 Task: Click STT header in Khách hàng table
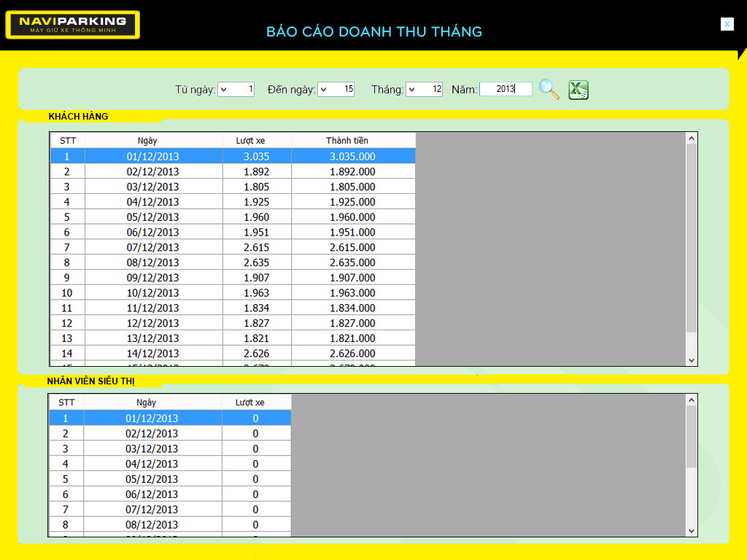pos(67,140)
